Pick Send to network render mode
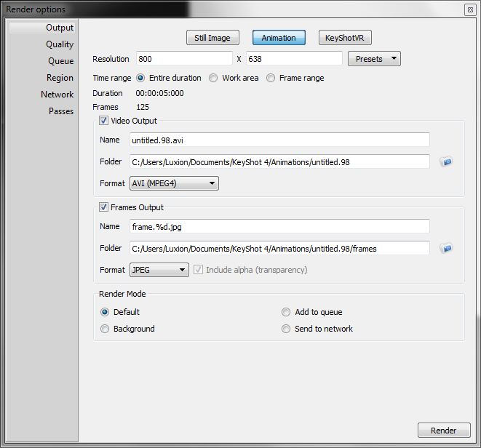 (286, 329)
